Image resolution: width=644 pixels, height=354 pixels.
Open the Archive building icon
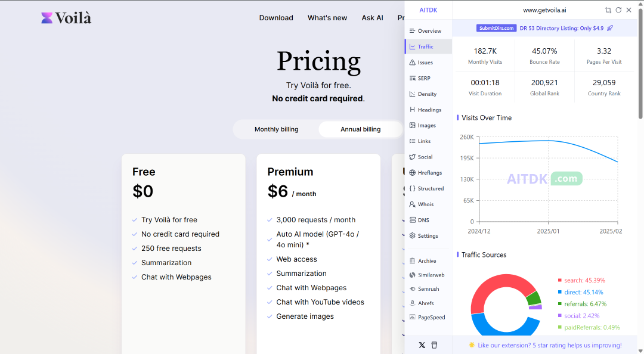coord(413,261)
